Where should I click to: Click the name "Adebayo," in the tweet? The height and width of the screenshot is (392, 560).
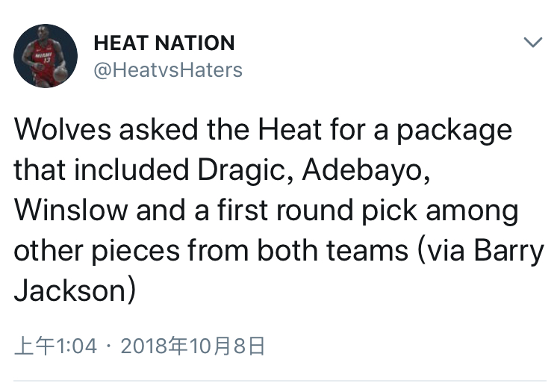[x=366, y=169]
